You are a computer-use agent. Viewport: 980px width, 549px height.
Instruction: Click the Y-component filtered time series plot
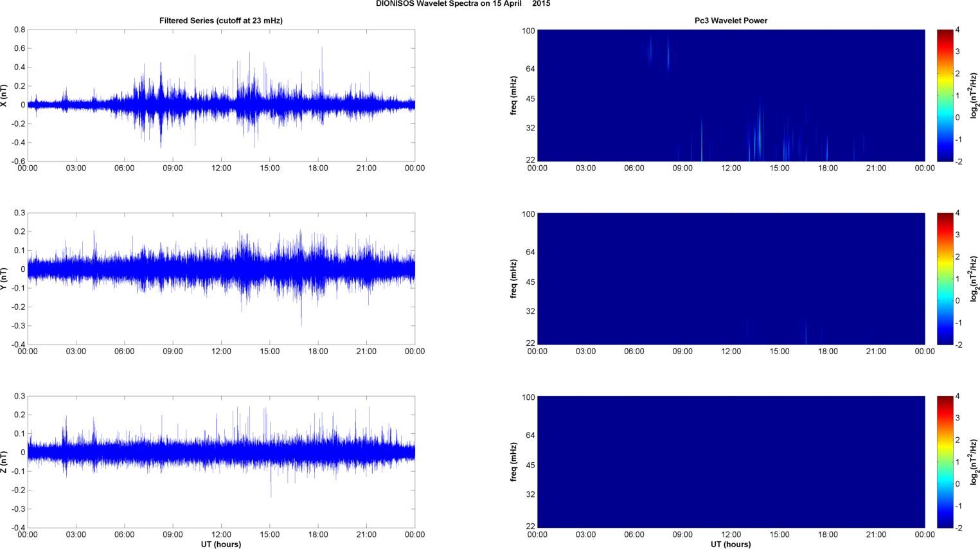pos(221,278)
